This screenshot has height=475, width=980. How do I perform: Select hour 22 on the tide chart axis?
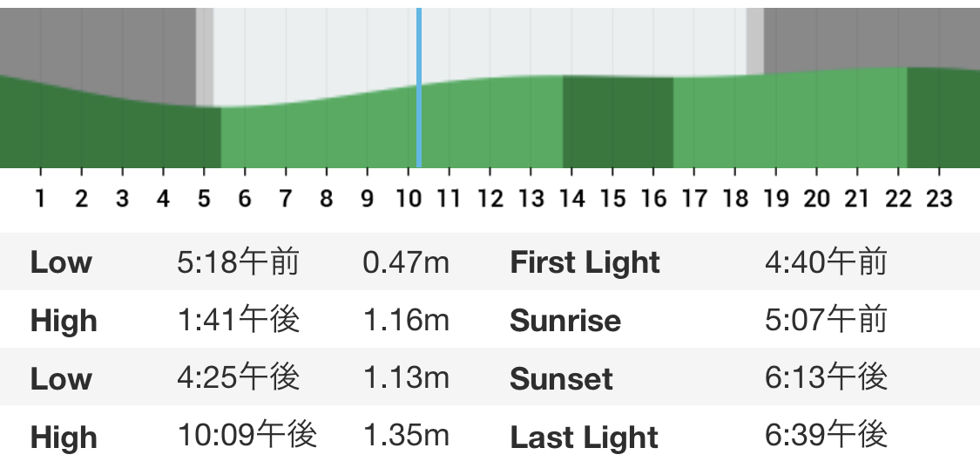[898, 199]
